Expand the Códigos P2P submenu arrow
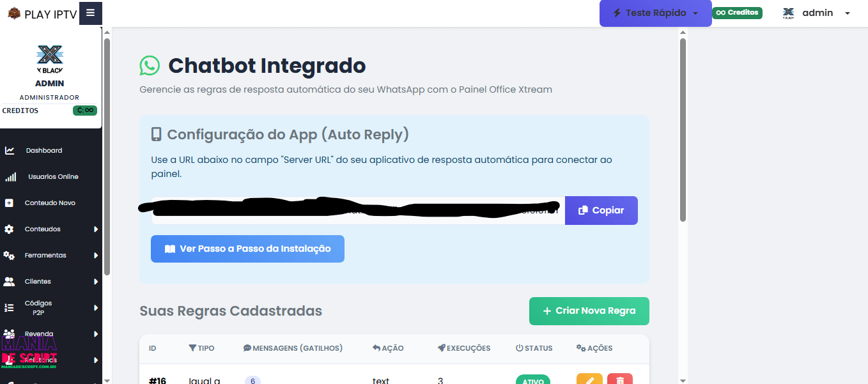 (96, 308)
